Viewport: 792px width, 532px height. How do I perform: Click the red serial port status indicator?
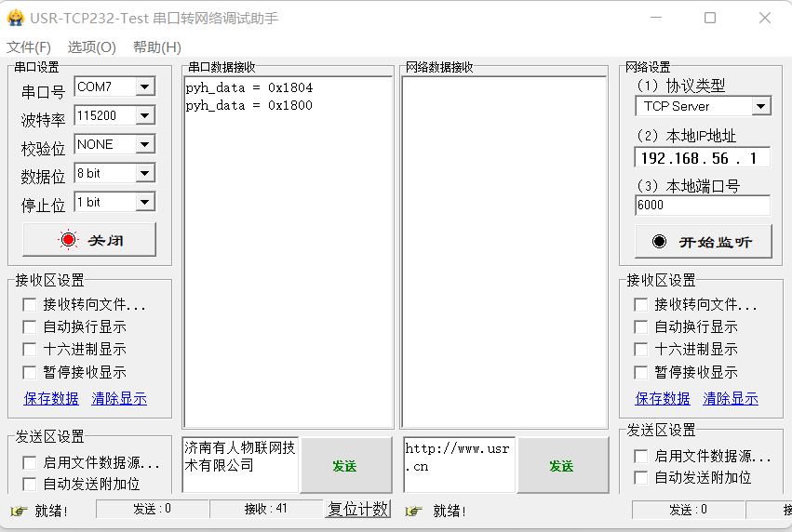68,240
